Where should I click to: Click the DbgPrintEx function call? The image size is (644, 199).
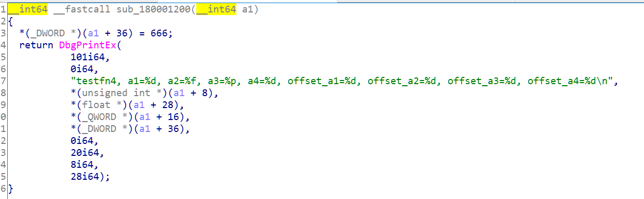point(88,45)
